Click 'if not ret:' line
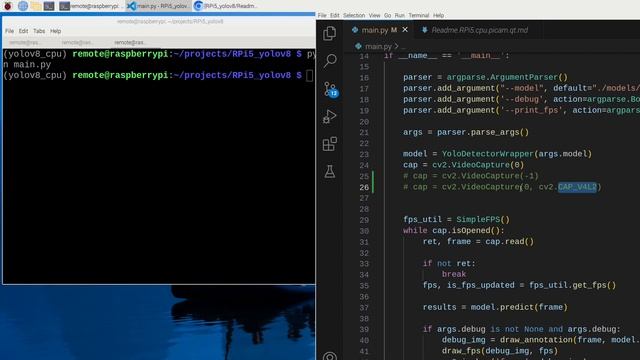Screen dimensions: 640x360 [x=449, y=263]
